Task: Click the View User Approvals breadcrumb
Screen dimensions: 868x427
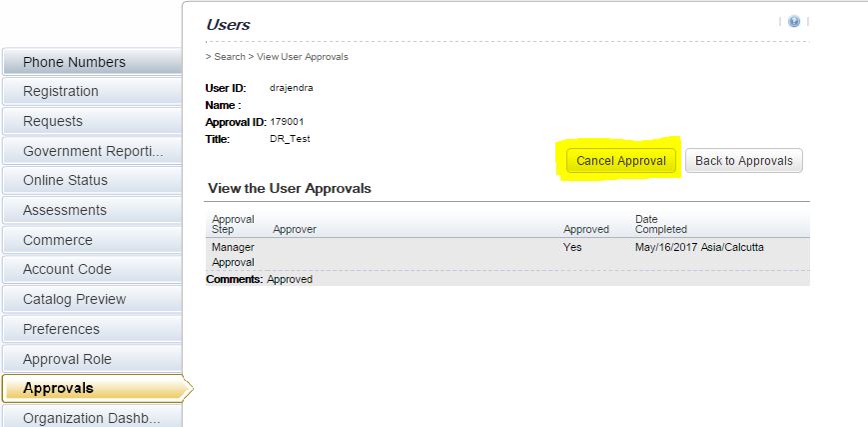Action: pyautogui.click(x=303, y=57)
